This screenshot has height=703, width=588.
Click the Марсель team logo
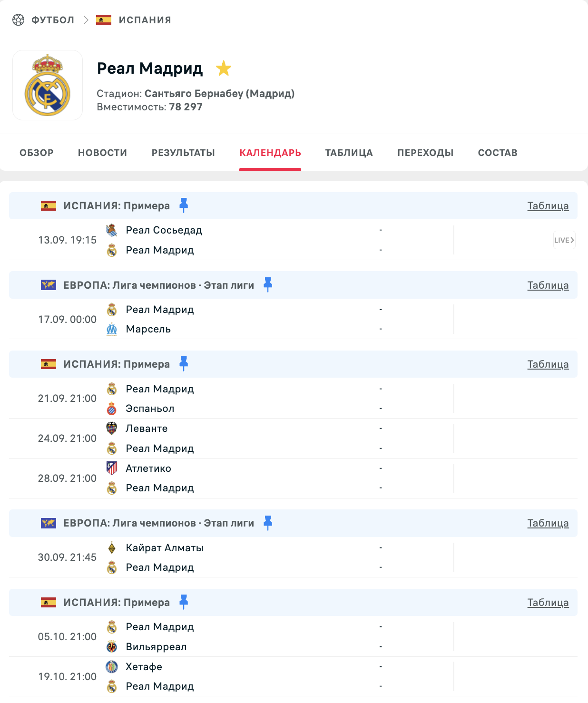coord(112,329)
